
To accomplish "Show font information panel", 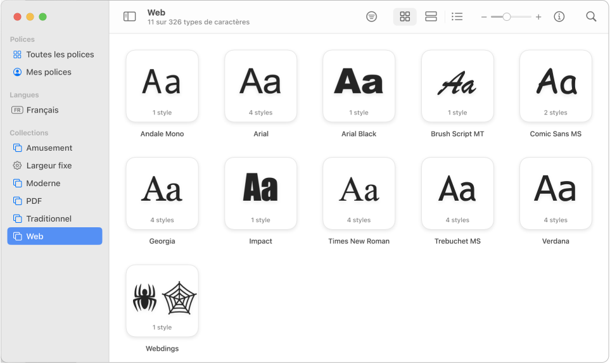I will click(x=559, y=16).
